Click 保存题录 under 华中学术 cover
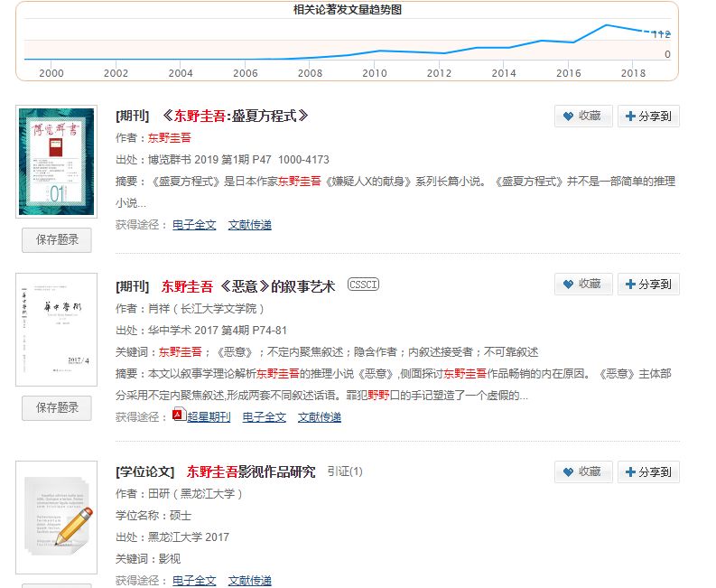 pos(57,408)
